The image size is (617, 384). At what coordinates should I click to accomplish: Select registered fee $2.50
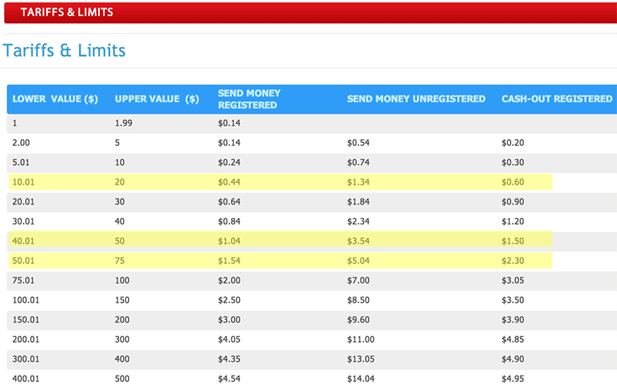(x=229, y=300)
